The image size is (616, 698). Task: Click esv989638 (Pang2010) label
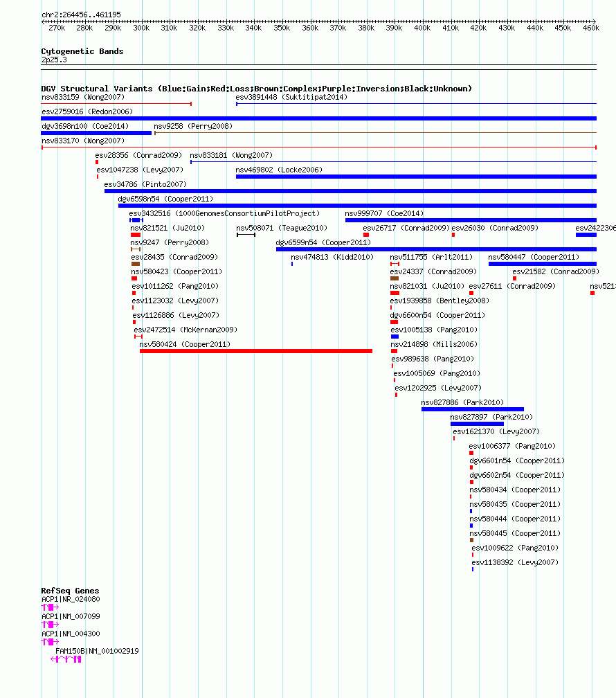(433, 359)
